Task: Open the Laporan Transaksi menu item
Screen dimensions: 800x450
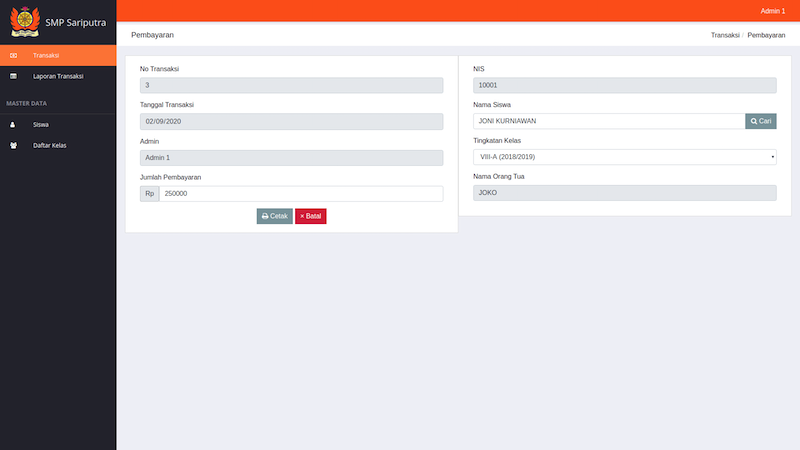Action: click(58, 76)
